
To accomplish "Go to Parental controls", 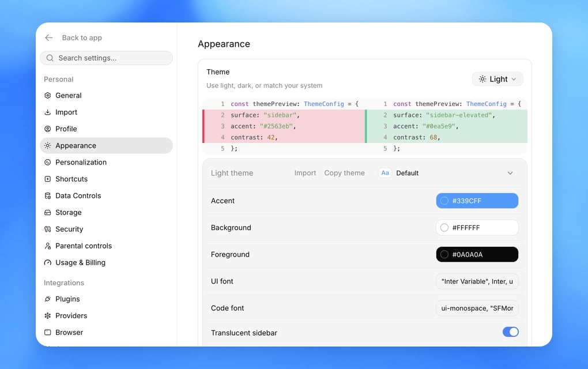I will (x=106, y=246).
